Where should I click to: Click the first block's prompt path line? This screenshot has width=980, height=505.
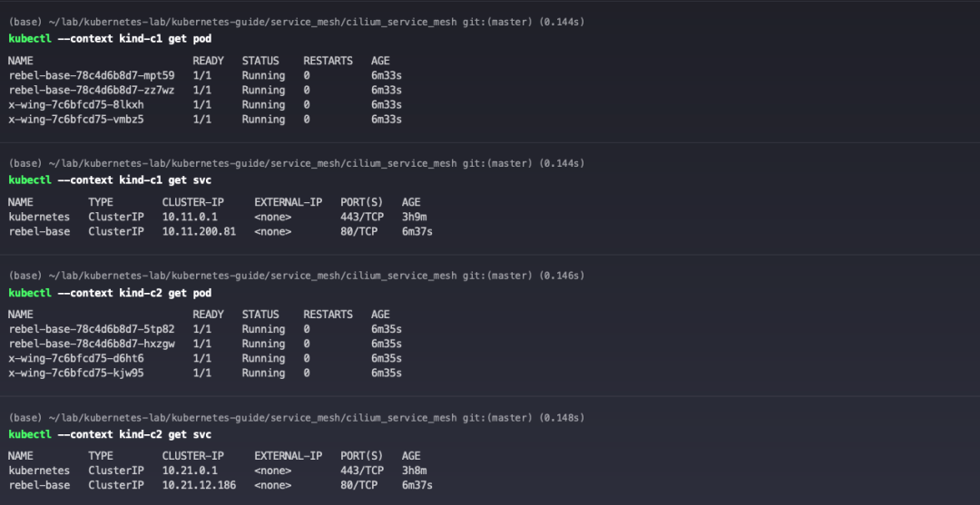click(x=296, y=22)
